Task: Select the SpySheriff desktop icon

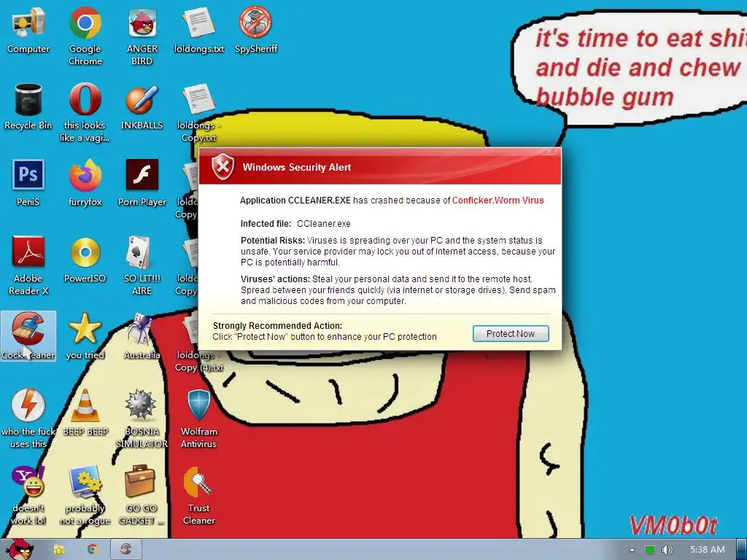Action: coord(256,31)
